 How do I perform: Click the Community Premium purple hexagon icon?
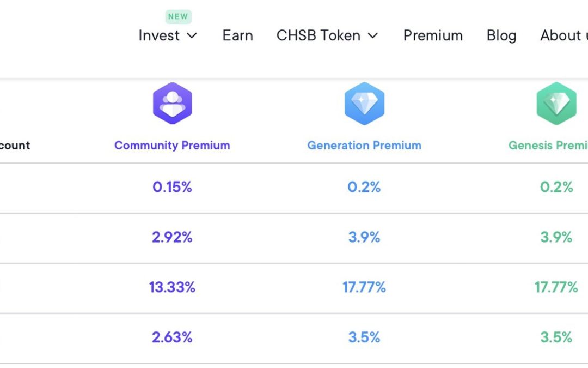click(173, 103)
